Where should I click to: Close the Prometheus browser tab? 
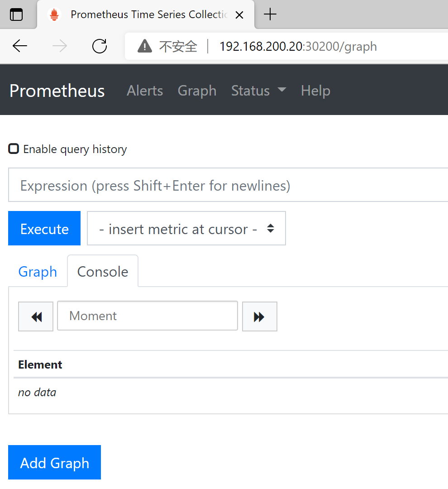[x=239, y=15]
